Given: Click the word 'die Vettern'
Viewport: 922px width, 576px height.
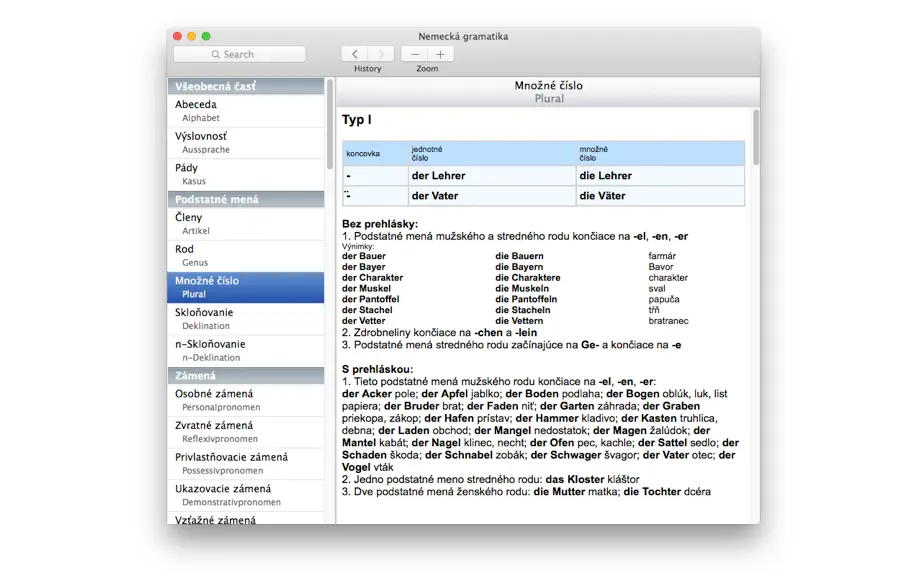Looking at the screenshot, I should point(519,321).
